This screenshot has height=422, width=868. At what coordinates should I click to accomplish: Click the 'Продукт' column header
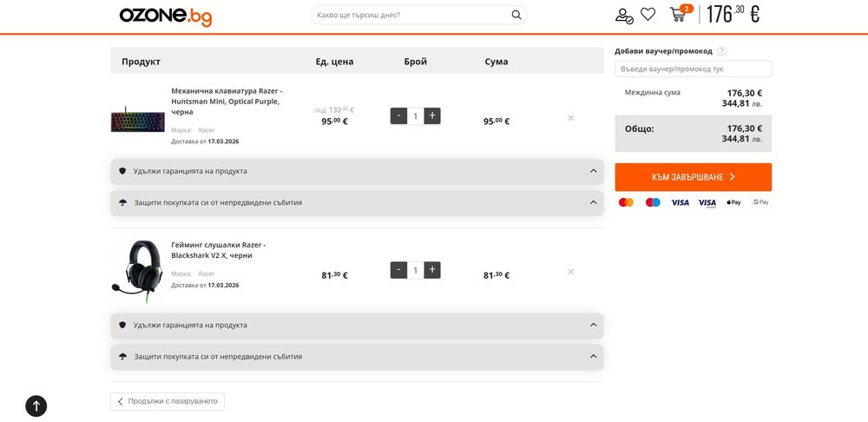tap(141, 62)
